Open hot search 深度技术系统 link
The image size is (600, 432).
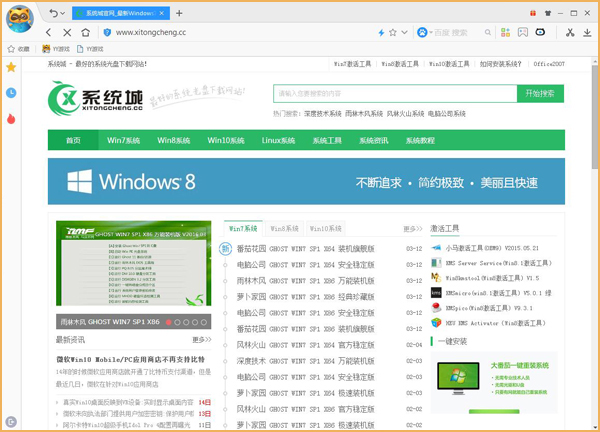coord(323,114)
